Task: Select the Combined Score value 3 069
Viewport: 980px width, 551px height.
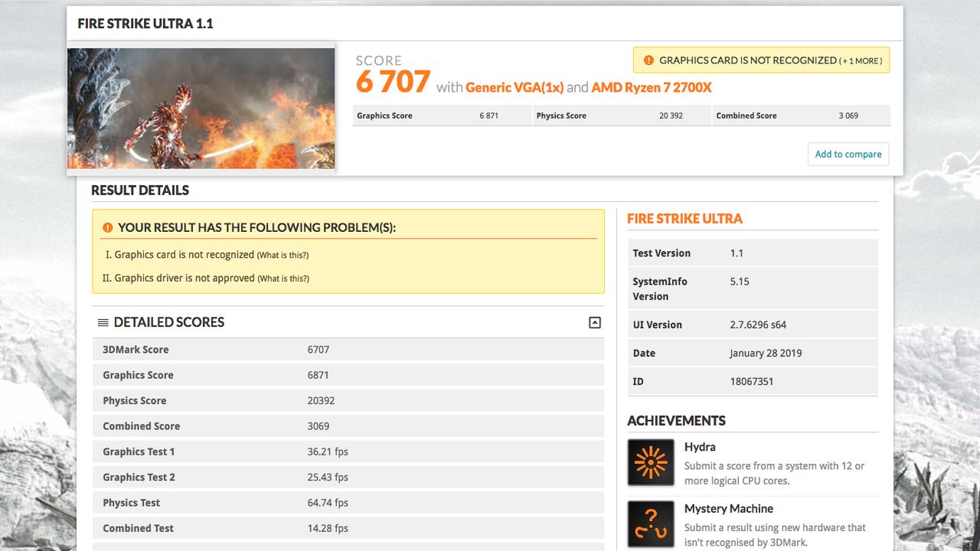Action: click(848, 116)
